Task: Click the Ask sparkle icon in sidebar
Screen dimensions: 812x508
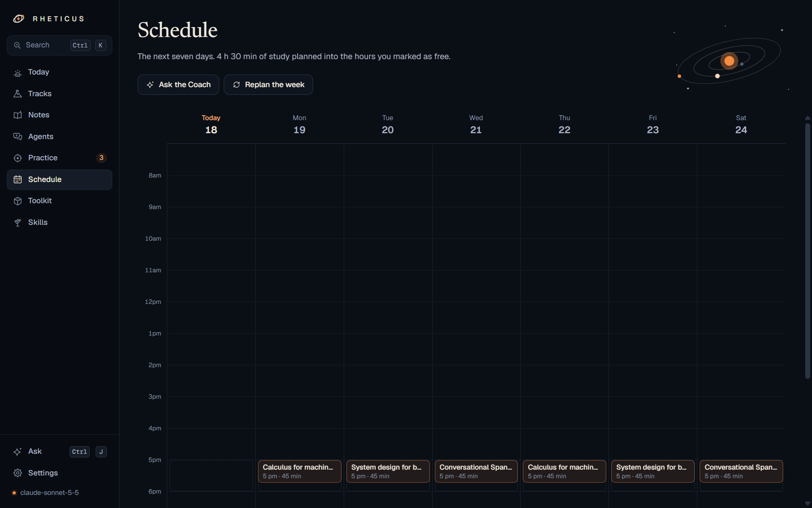Action: pyautogui.click(x=18, y=452)
